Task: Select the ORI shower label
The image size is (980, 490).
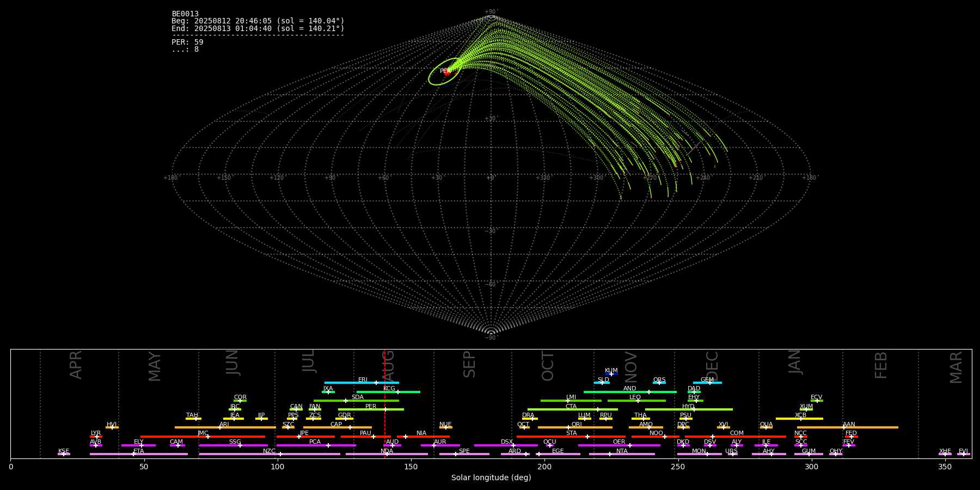Action: 577,424
